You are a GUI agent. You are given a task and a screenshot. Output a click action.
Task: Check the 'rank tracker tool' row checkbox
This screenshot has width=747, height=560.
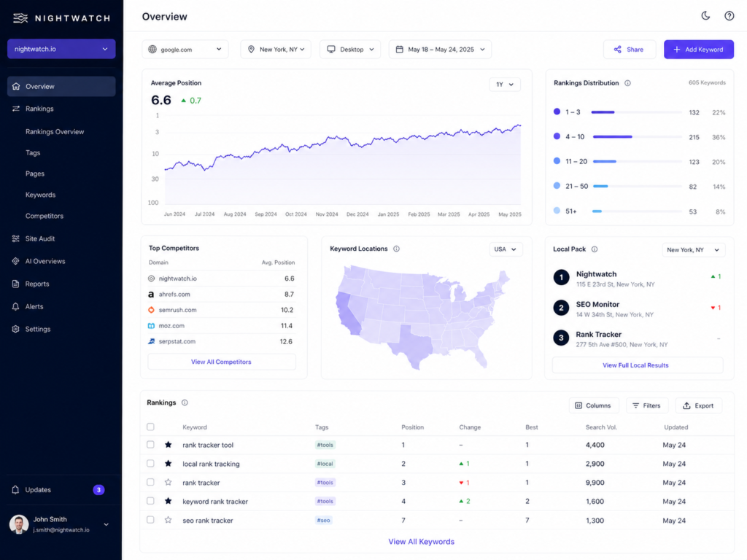150,444
